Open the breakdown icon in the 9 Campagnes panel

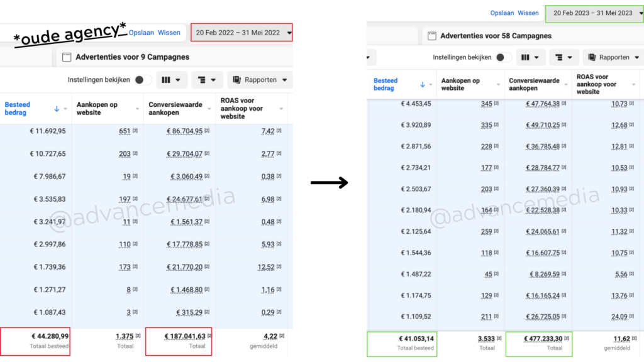207,80
